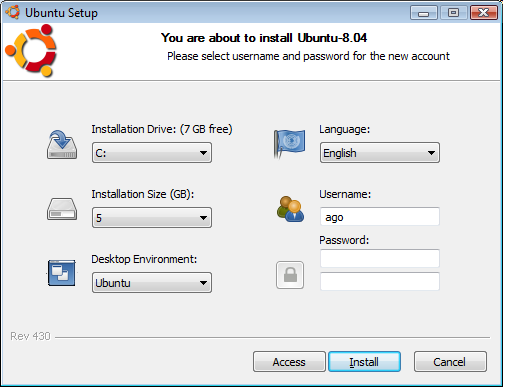Open the Language dropdown set to English
The width and height of the screenshot is (505, 390).
380,153
